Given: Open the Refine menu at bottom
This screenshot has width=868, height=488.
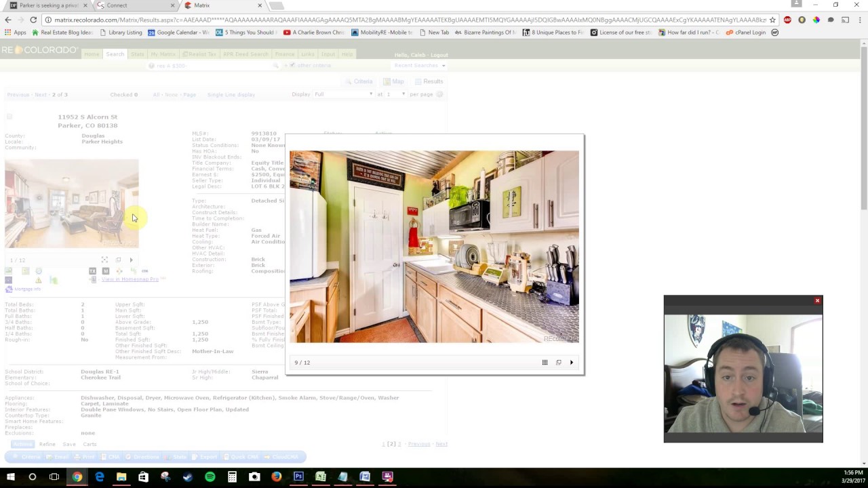Looking at the screenshot, I should tap(47, 445).
